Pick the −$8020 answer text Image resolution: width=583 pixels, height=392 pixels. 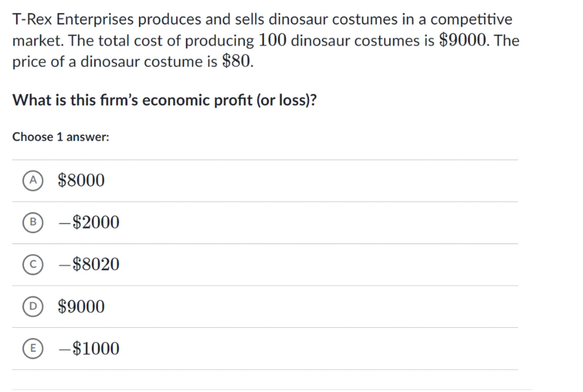89,264
